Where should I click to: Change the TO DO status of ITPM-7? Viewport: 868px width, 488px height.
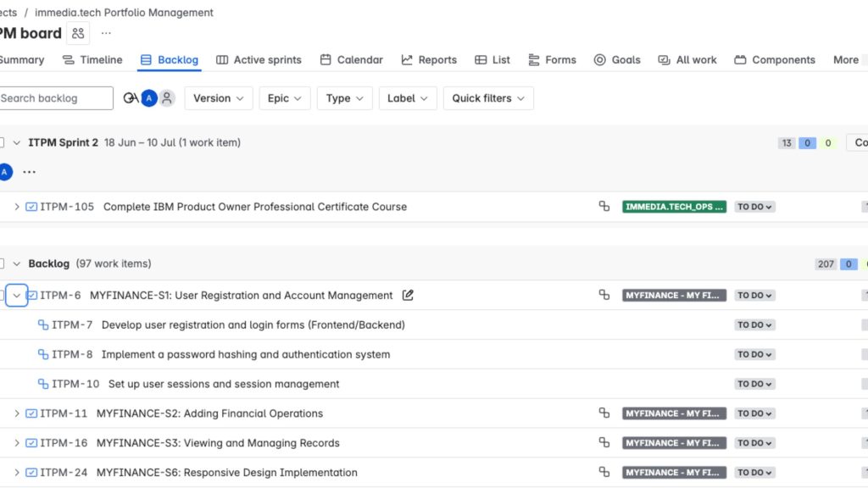(x=754, y=325)
